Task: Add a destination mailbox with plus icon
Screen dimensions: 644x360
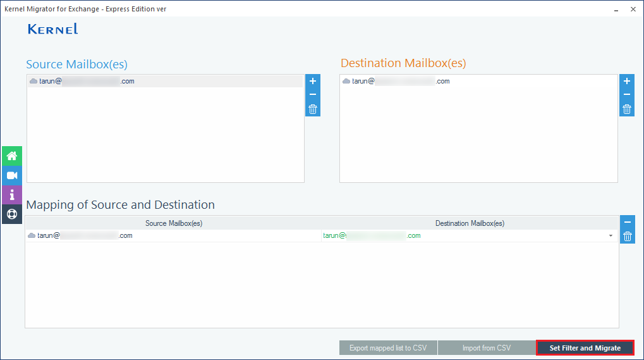Action: coord(627,81)
